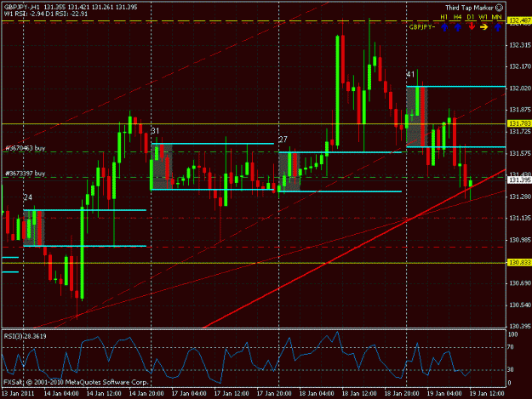
Task: Click the 132.020 price scale value
Action: pyautogui.click(x=520, y=88)
